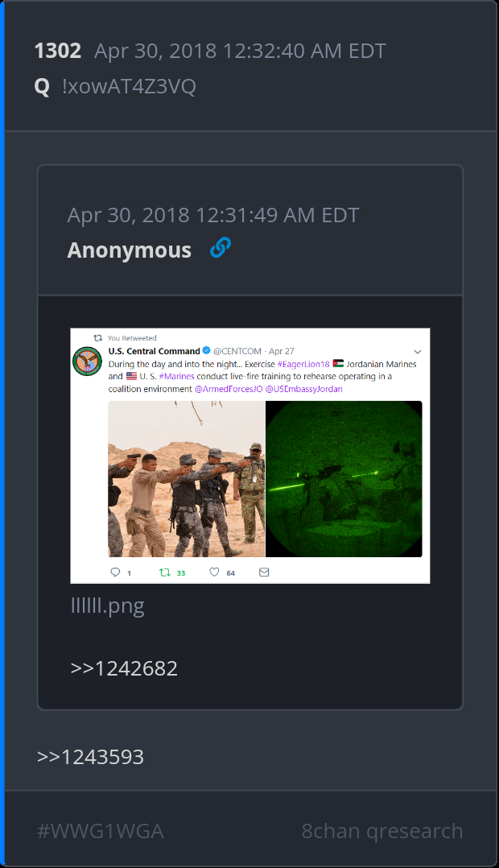Open the #EagerLion18 hashtag
Image resolution: width=499 pixels, height=868 pixels.
click(303, 364)
